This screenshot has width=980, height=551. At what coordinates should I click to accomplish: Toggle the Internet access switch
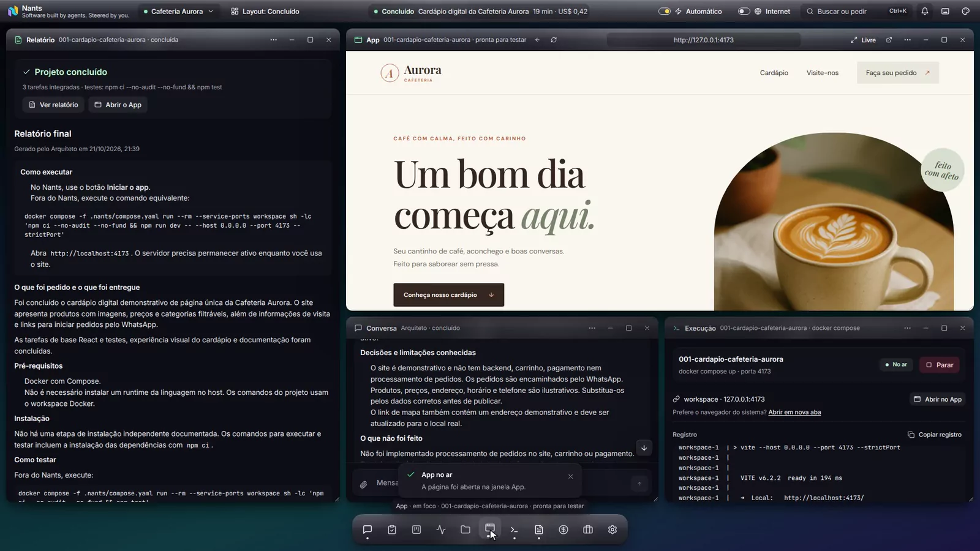click(x=744, y=11)
